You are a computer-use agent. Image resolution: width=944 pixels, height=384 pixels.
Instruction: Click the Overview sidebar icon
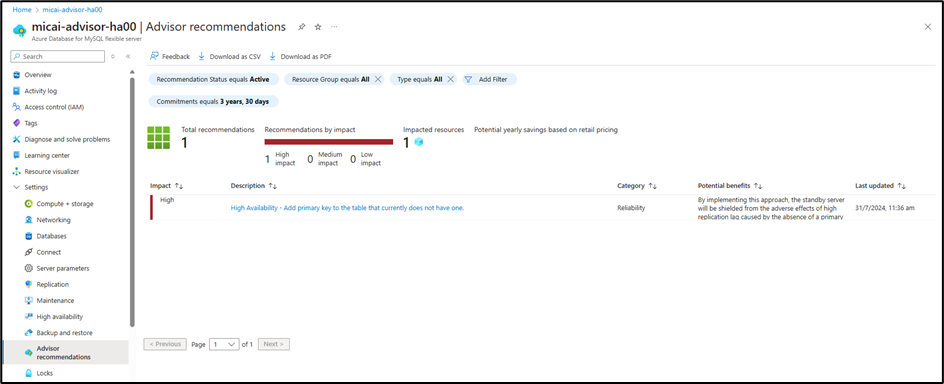17,75
